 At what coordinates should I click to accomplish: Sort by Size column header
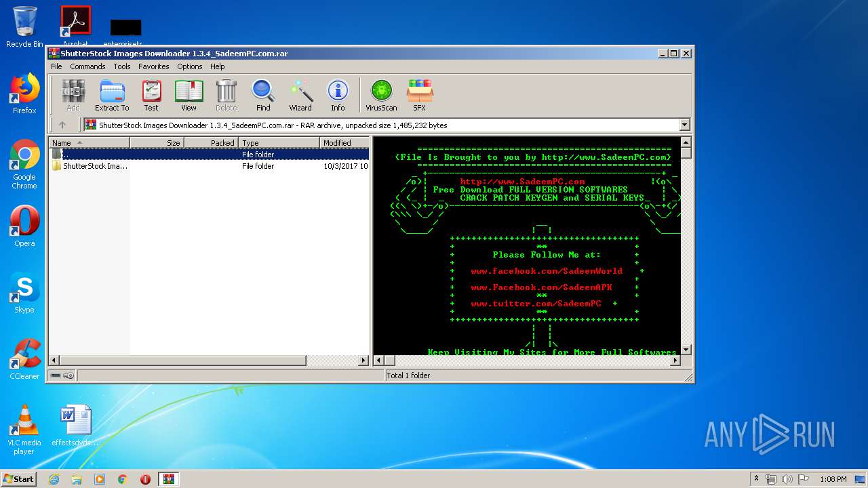157,143
